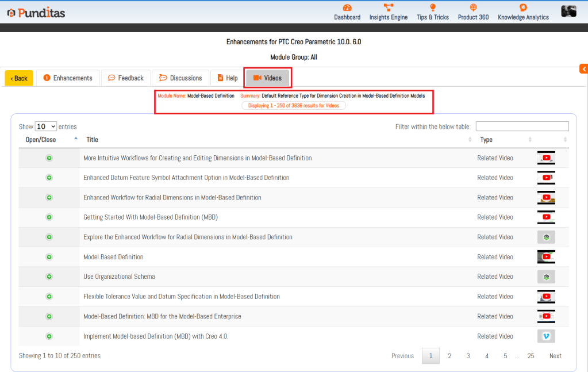Expand the Use Organizational Schema row
Image resolution: width=588 pixels, height=372 pixels.
pos(49,277)
